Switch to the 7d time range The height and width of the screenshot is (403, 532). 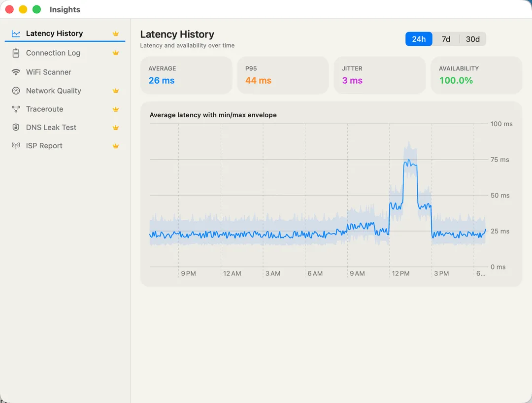[x=446, y=39]
